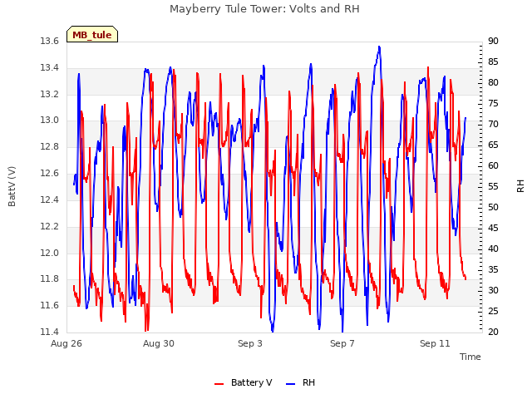532x399 pixels.
Task: Click the Sep 11 date tick label
Action: (435, 343)
